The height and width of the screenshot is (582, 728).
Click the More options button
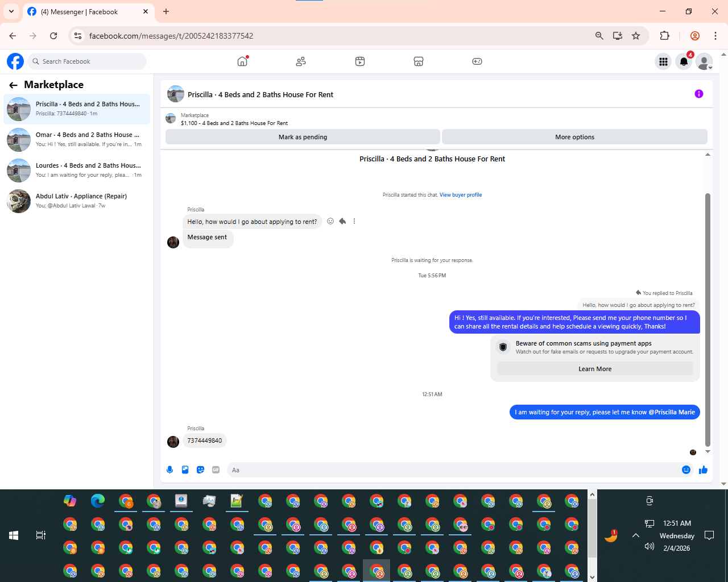pos(574,137)
